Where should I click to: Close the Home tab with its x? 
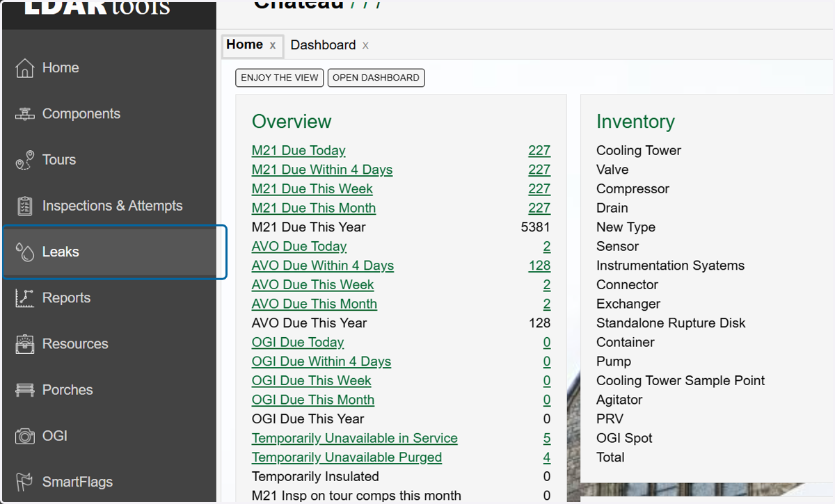273,46
